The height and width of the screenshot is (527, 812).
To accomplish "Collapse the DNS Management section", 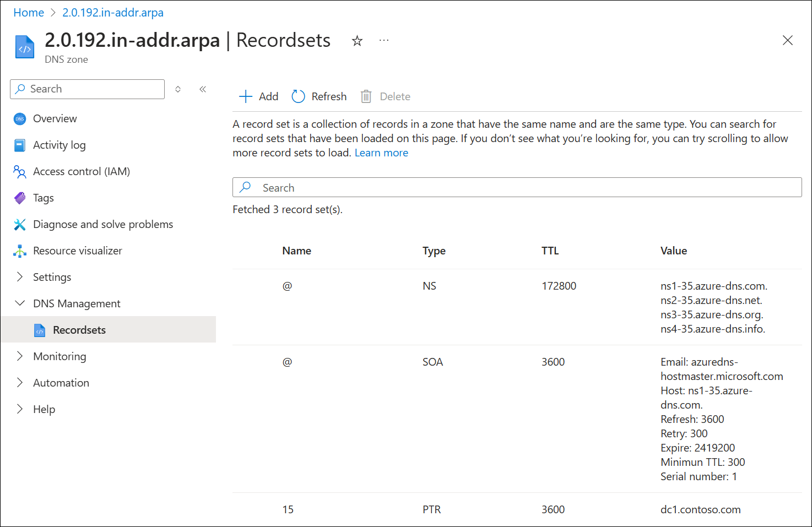I will 20,303.
